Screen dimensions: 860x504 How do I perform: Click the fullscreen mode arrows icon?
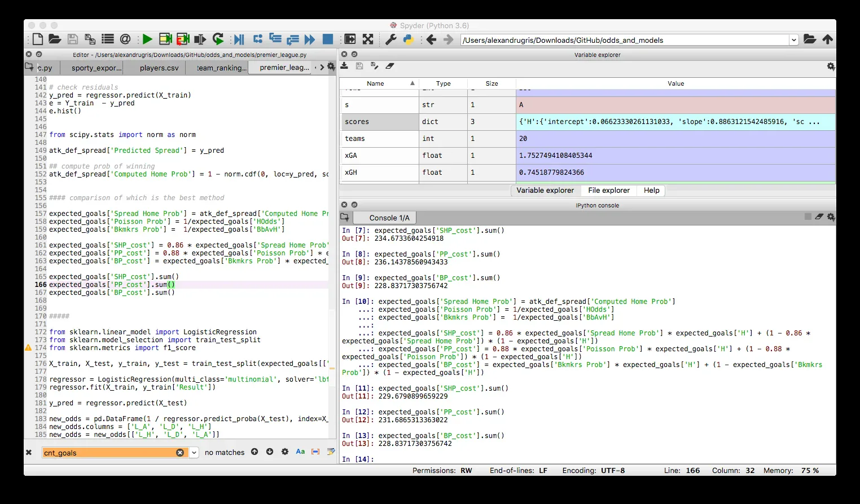click(x=368, y=39)
